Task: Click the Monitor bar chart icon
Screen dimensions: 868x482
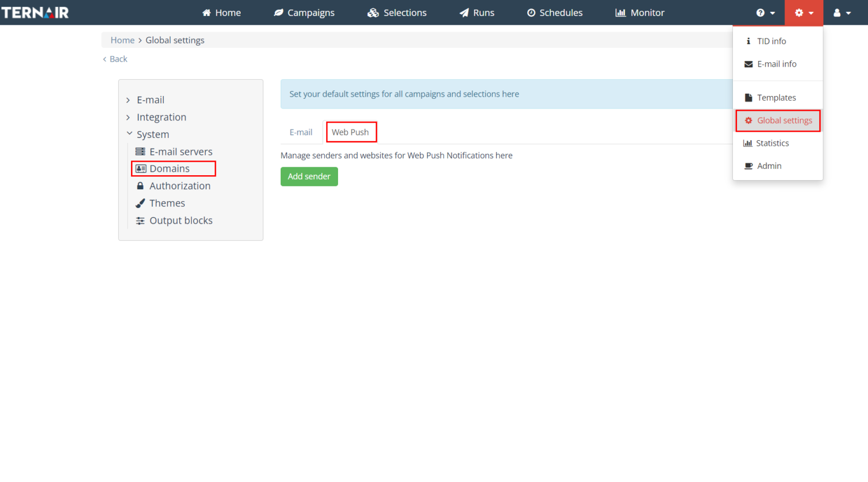Action: click(620, 13)
